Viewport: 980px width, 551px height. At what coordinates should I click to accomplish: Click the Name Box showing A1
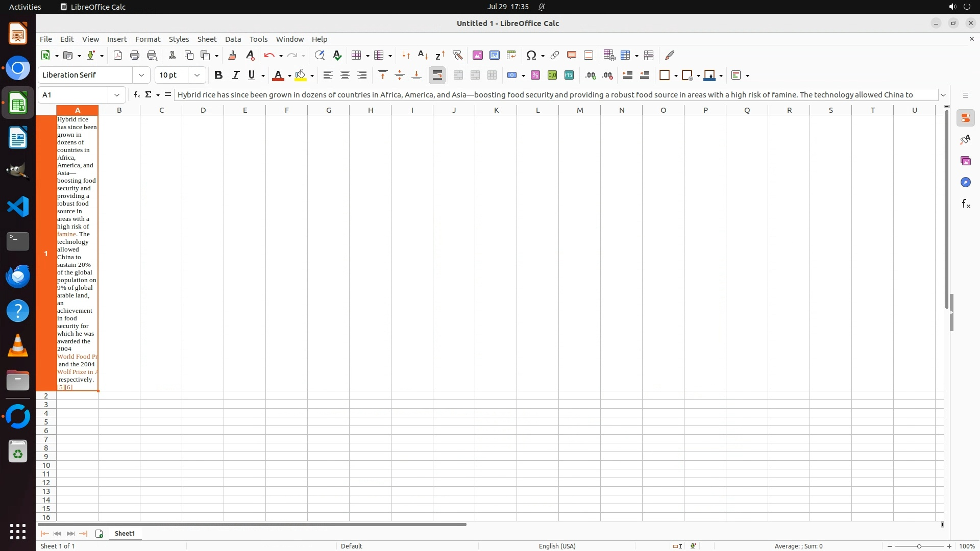[x=74, y=95]
